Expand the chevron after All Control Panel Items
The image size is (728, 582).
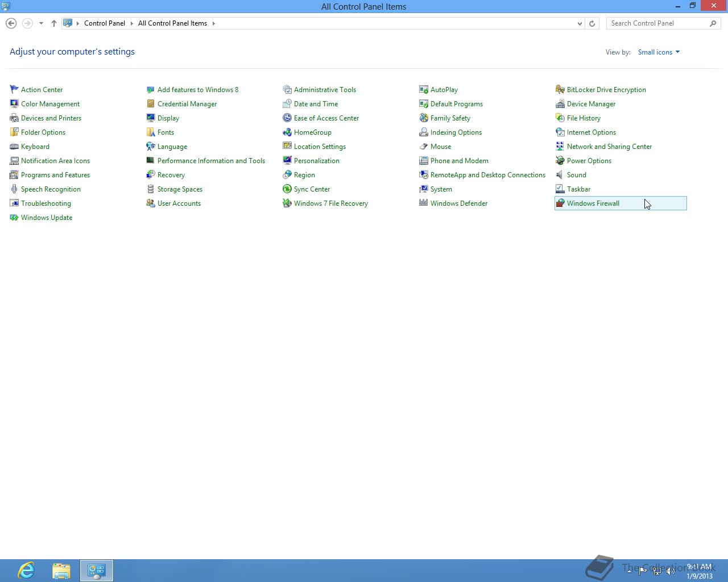click(x=214, y=23)
